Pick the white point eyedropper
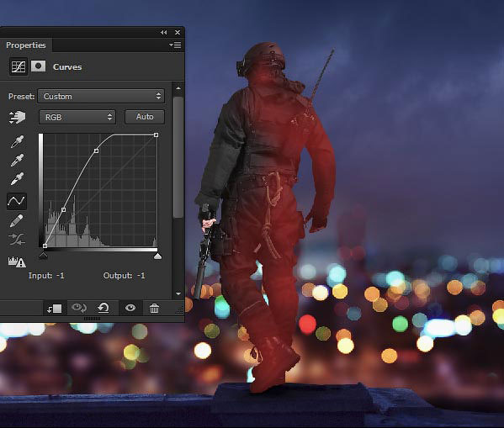Screen dimensions: 504x428 click(x=17, y=178)
